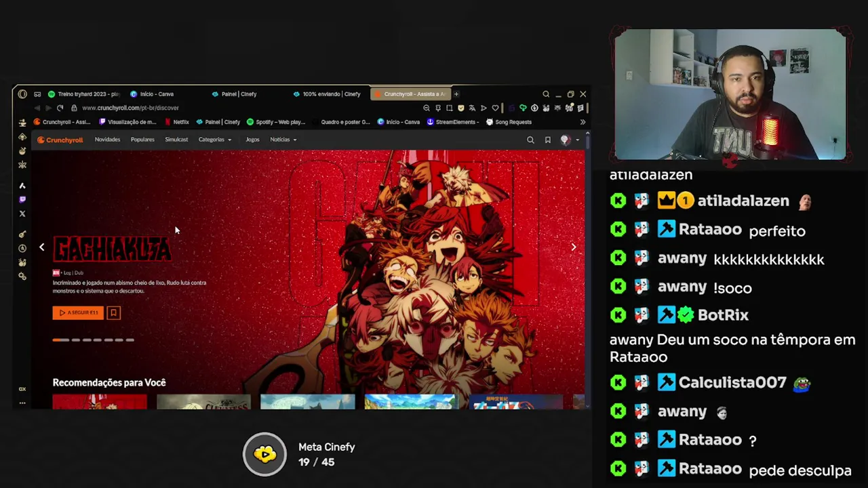
Task: Click the zoom-out magnifier in address bar
Action: click(x=427, y=108)
